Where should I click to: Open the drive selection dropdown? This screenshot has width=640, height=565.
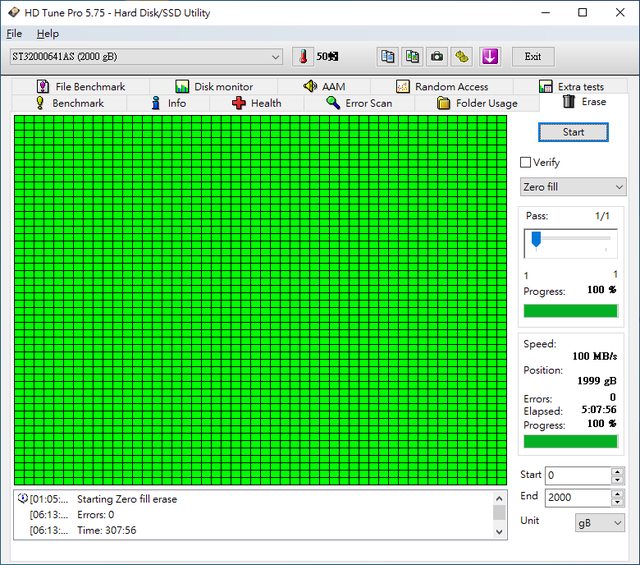pos(146,56)
